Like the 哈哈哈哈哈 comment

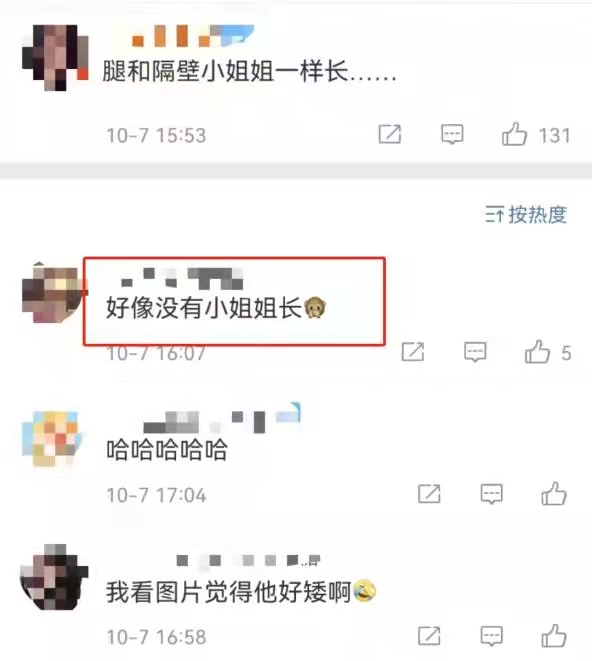[554, 494]
